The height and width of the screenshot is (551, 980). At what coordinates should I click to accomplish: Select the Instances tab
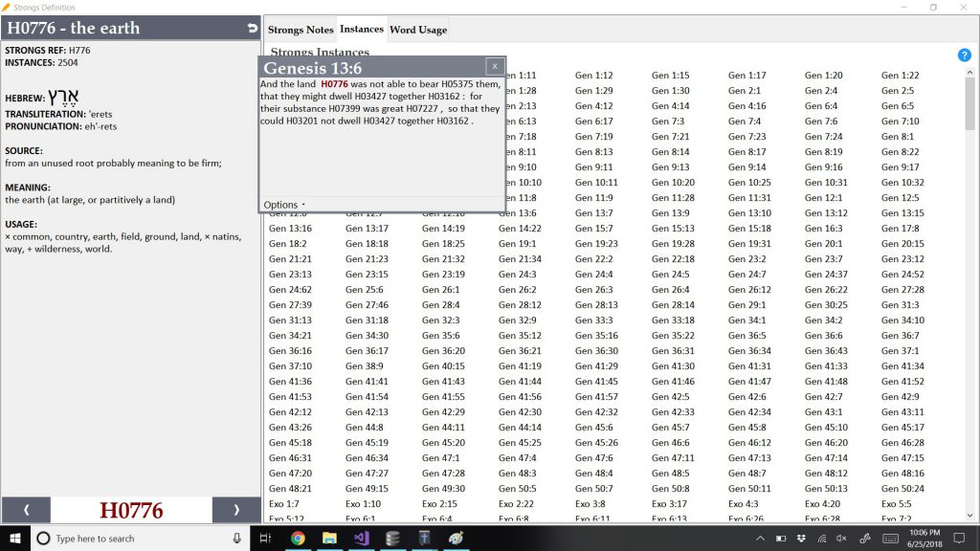coord(362,30)
